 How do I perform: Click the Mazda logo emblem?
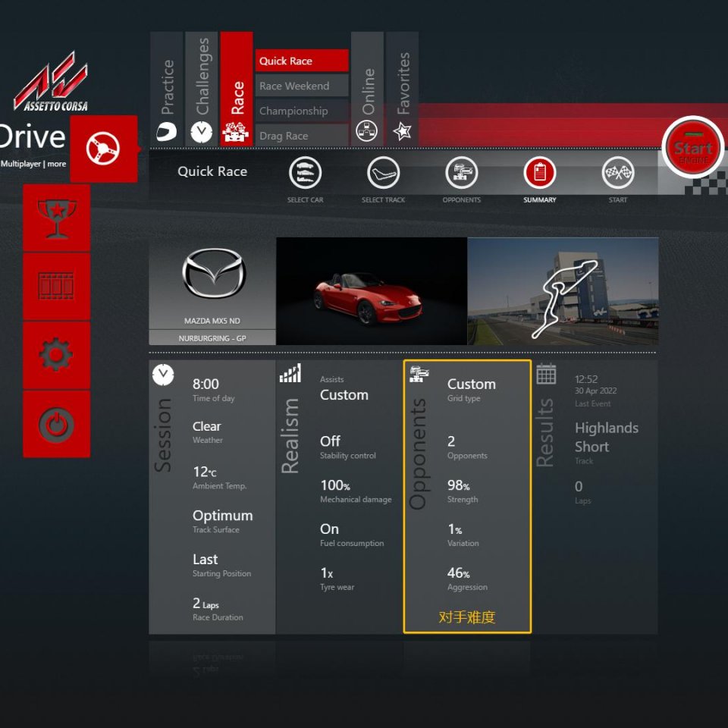pos(214,274)
